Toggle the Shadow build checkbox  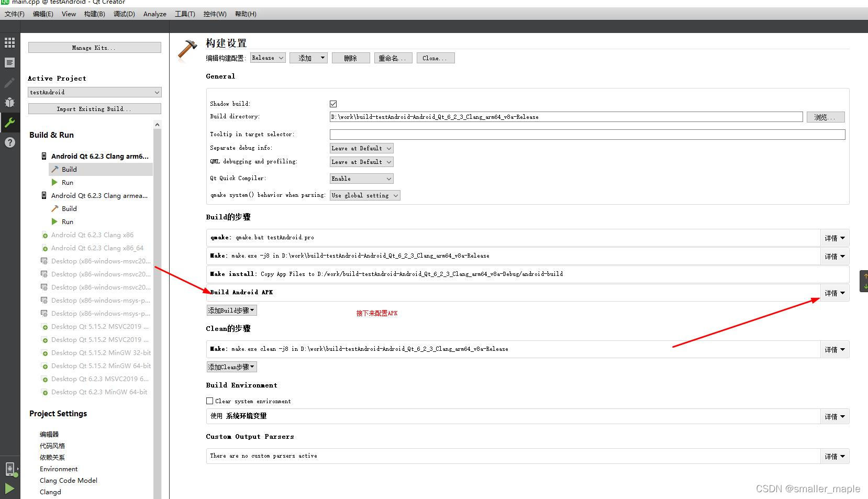click(x=333, y=104)
